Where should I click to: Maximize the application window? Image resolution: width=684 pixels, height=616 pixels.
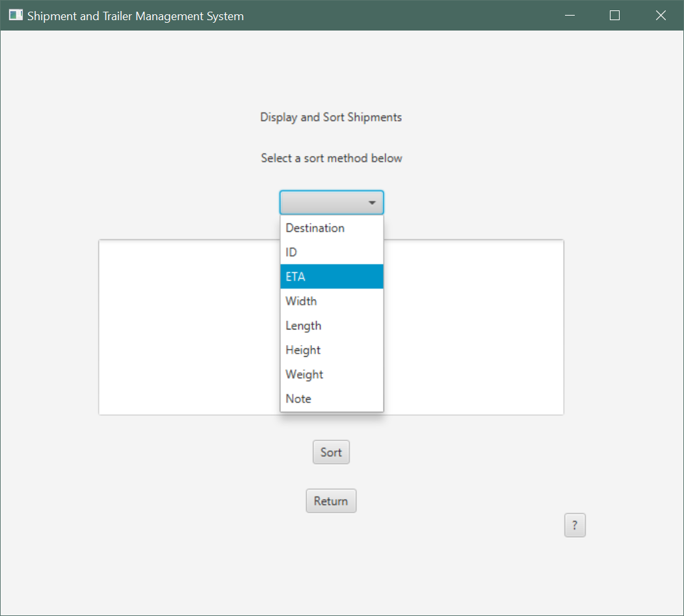point(614,15)
